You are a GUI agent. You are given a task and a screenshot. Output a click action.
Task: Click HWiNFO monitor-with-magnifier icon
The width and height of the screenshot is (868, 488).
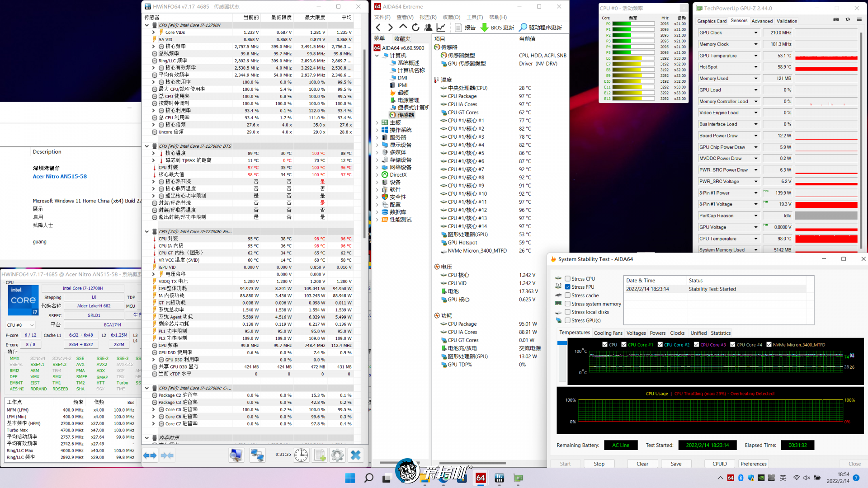click(236, 455)
